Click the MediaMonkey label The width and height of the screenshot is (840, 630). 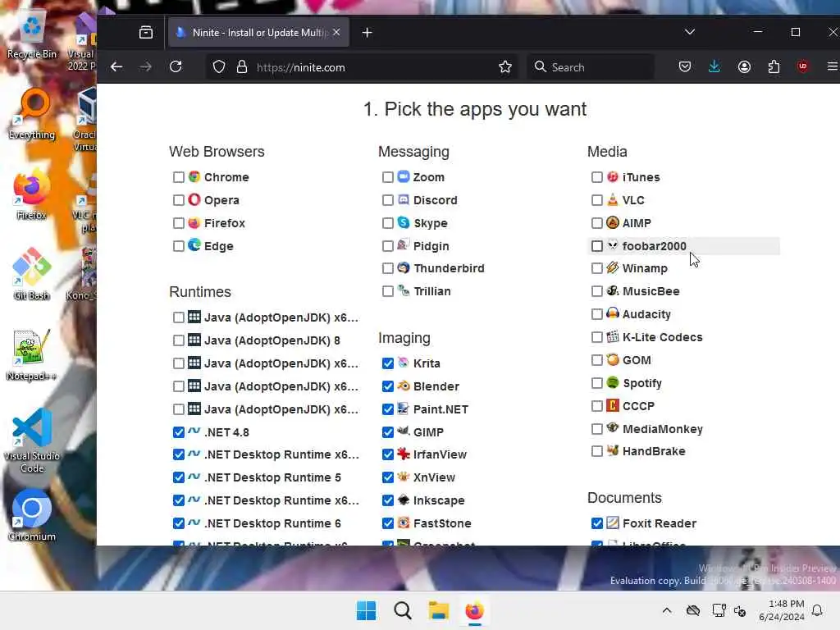click(x=662, y=429)
